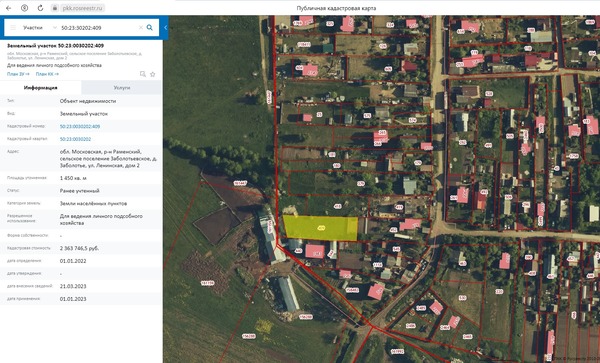Open the План ЗУ link
600x363 pixels.
pos(18,74)
